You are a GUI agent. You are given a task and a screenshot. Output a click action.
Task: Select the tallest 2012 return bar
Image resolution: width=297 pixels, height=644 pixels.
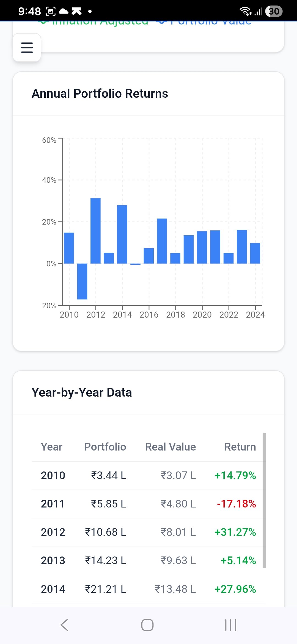pyautogui.click(x=95, y=231)
